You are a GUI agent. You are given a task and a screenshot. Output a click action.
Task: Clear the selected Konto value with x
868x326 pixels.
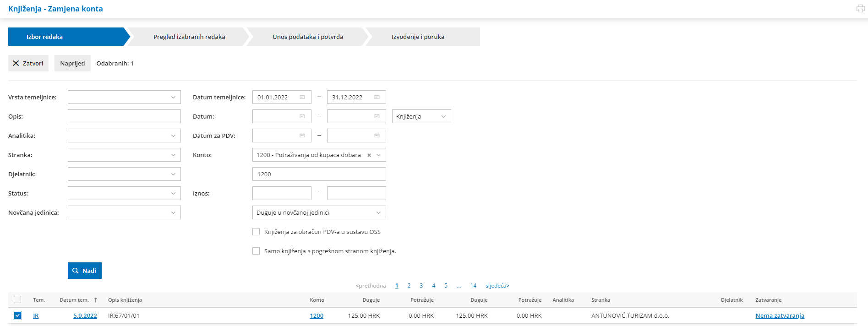coord(369,155)
